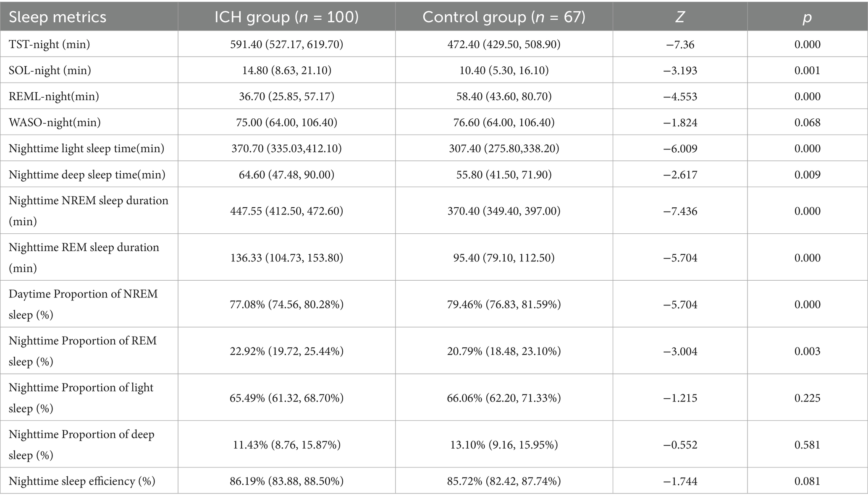
Task: Click the p value 0.581
Action: 807,445
